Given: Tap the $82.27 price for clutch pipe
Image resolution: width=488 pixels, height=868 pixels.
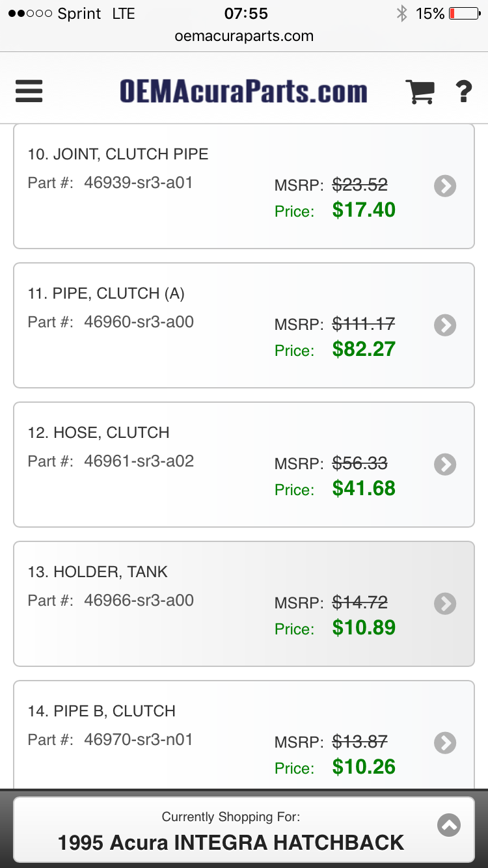Looking at the screenshot, I should click(x=364, y=349).
